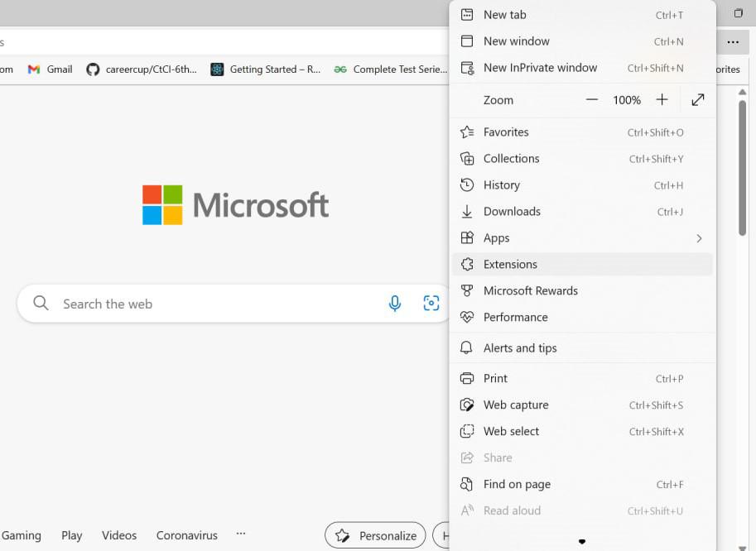This screenshot has height=551, width=756.
Task: Zoom in with the plus button
Action: pyautogui.click(x=662, y=100)
